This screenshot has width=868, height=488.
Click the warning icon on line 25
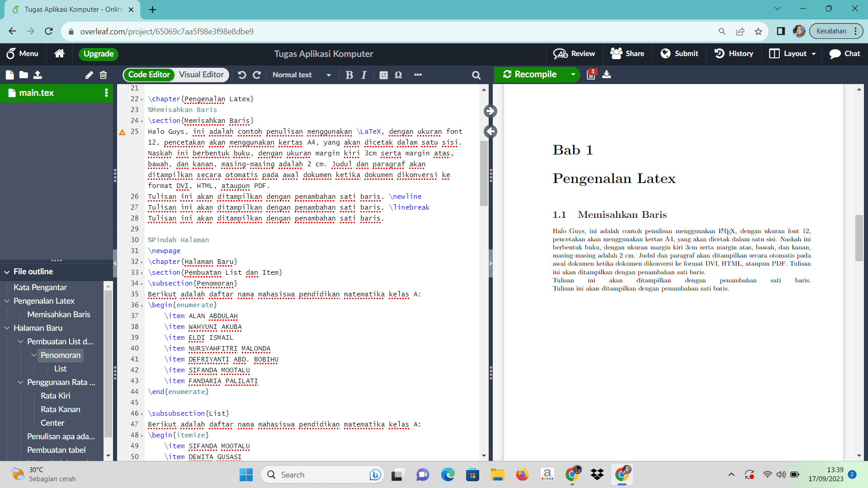point(122,132)
